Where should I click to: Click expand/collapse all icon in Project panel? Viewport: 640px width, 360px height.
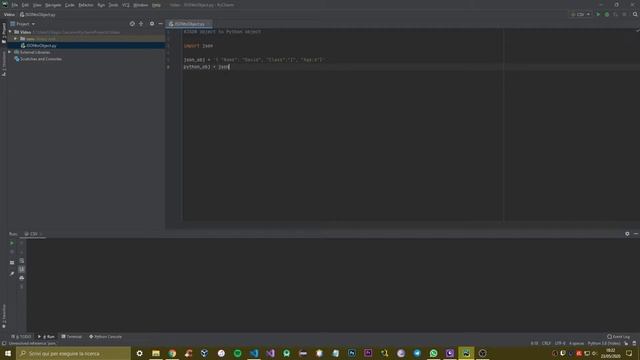point(141,24)
